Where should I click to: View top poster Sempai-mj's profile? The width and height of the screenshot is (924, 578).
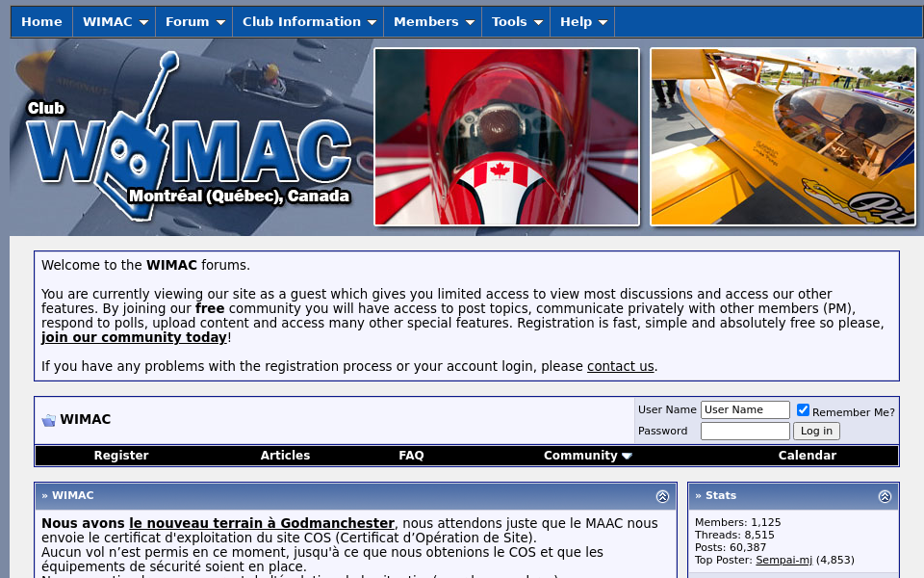point(783,560)
